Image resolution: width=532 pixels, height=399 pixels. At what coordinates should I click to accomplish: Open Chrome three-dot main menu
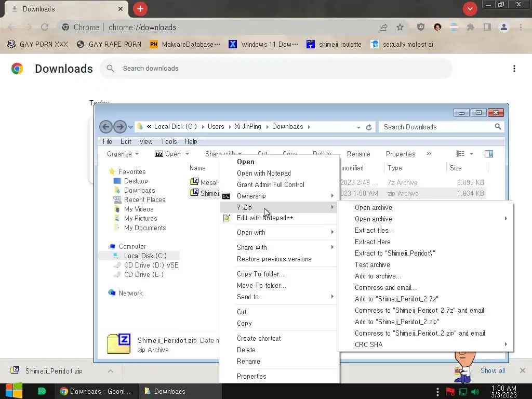pyautogui.click(x=521, y=27)
